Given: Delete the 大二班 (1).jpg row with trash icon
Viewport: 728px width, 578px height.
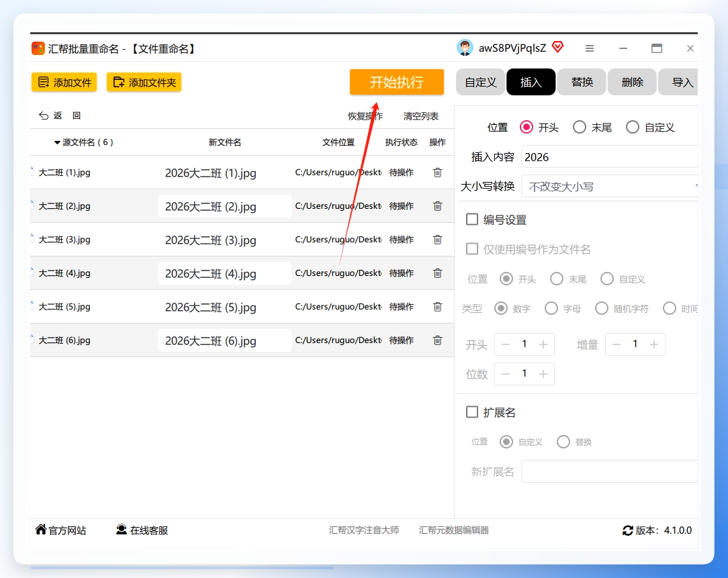Looking at the screenshot, I should [x=437, y=173].
